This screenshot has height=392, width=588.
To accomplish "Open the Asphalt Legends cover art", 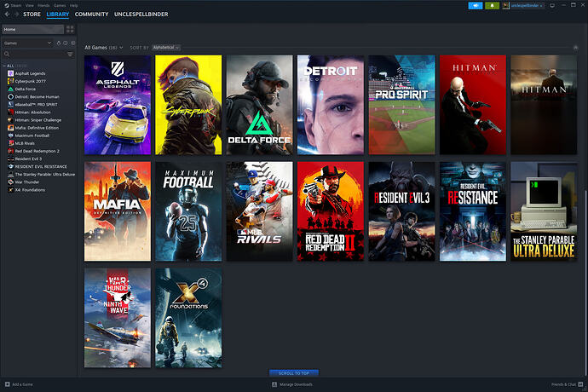I will pos(118,105).
